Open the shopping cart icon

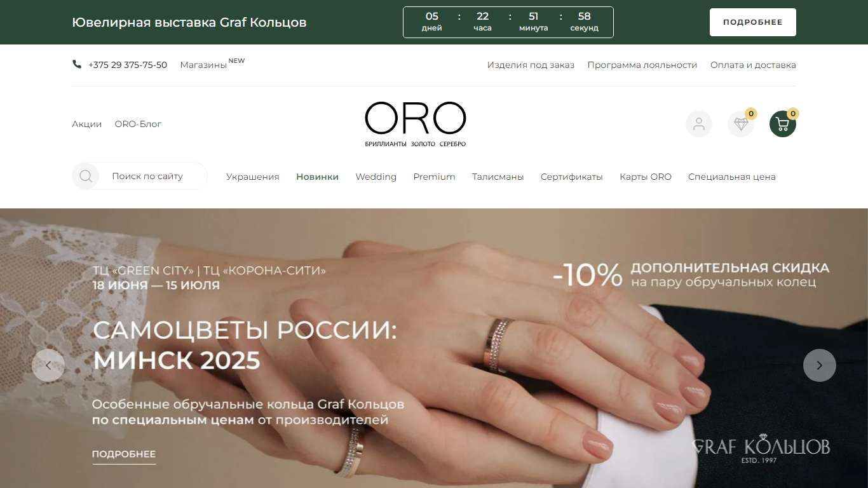point(783,124)
